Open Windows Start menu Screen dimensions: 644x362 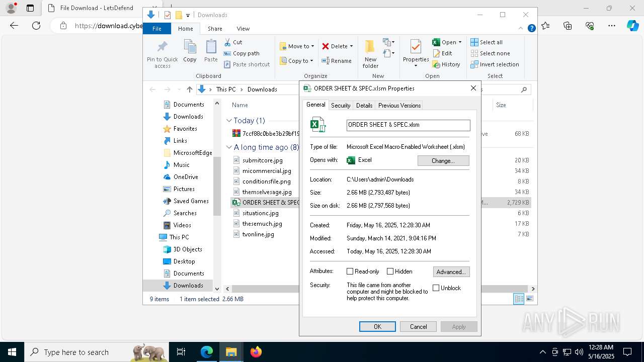[x=12, y=352]
